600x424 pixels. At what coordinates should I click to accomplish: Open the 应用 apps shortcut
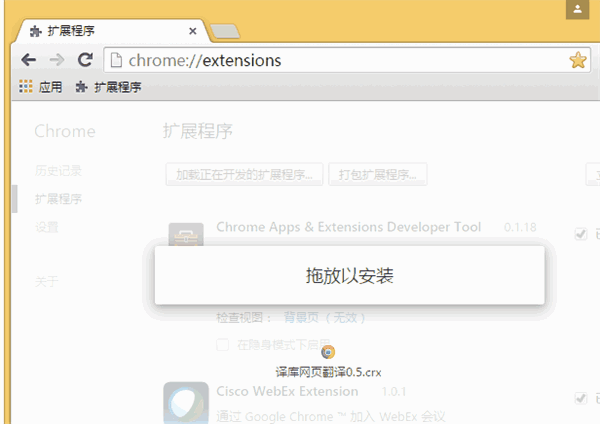[41, 87]
